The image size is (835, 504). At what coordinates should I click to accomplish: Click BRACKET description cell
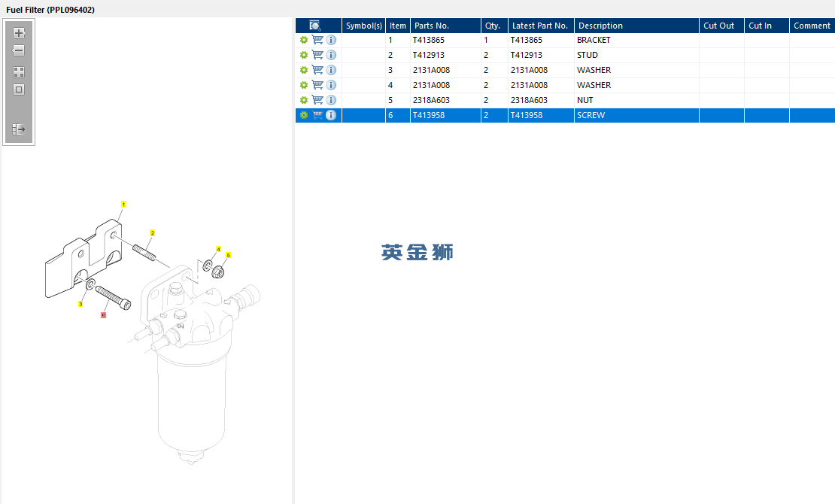636,40
